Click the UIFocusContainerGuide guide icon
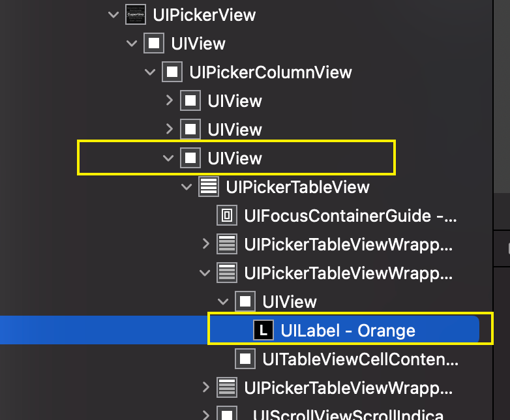Viewport: 510px width, 420px height. pyautogui.click(x=226, y=215)
